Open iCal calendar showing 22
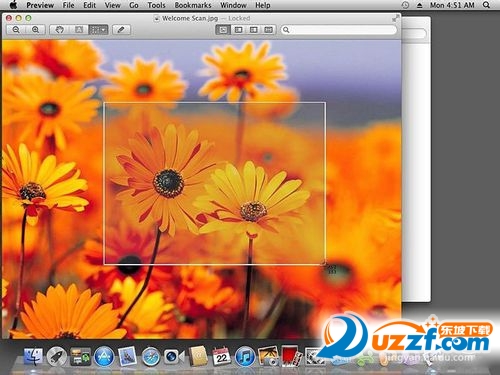 click(x=221, y=357)
